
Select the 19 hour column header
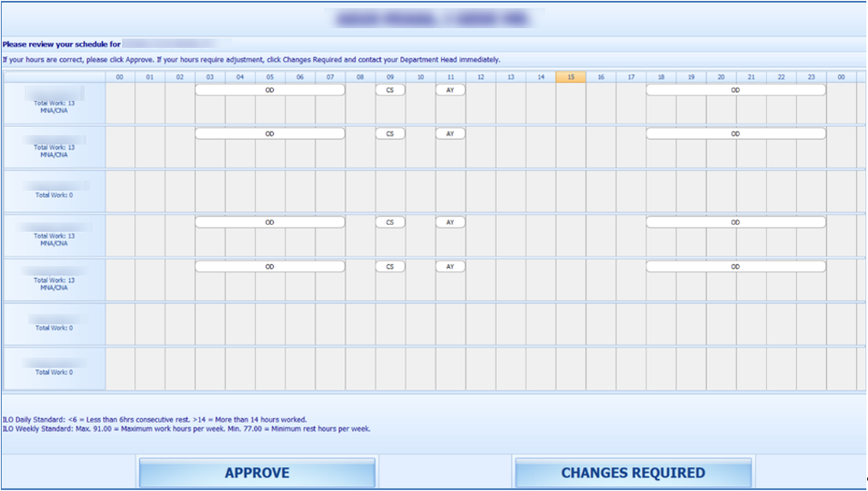692,77
